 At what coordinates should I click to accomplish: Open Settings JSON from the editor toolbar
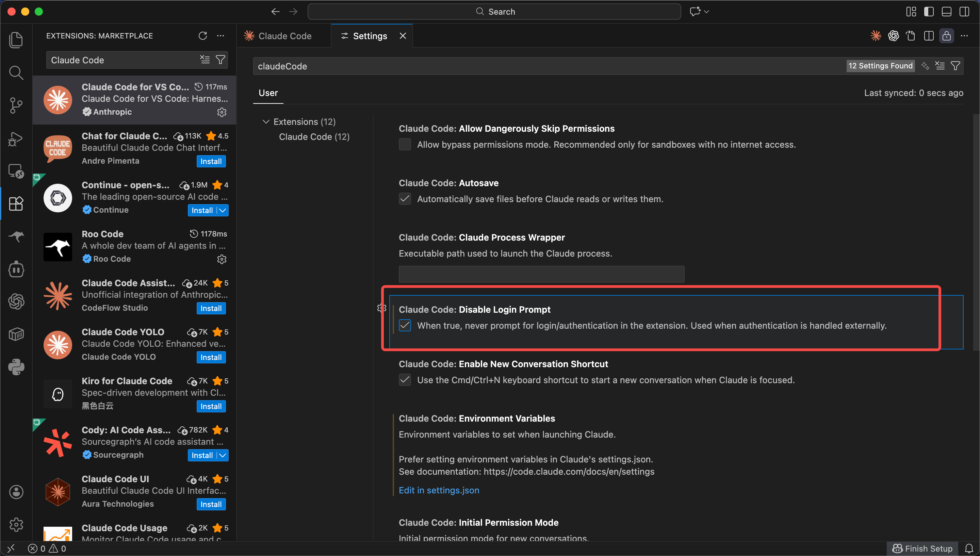coord(911,35)
